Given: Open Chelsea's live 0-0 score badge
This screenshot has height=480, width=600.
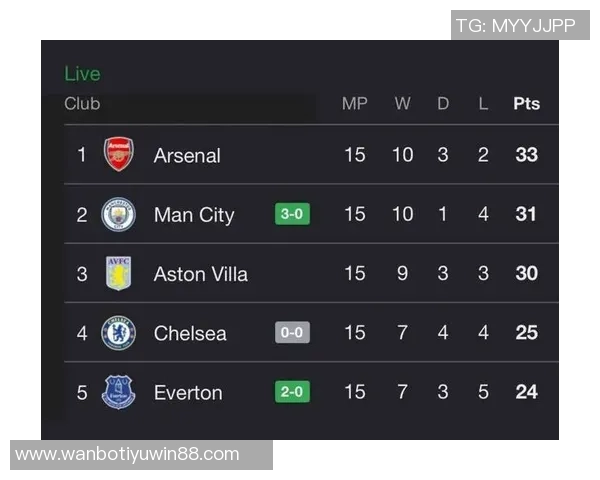Looking at the screenshot, I should point(292,333).
